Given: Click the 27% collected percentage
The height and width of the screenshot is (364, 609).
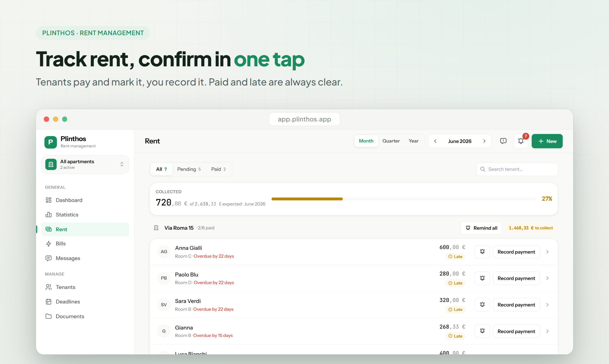Looking at the screenshot, I should click(547, 199).
